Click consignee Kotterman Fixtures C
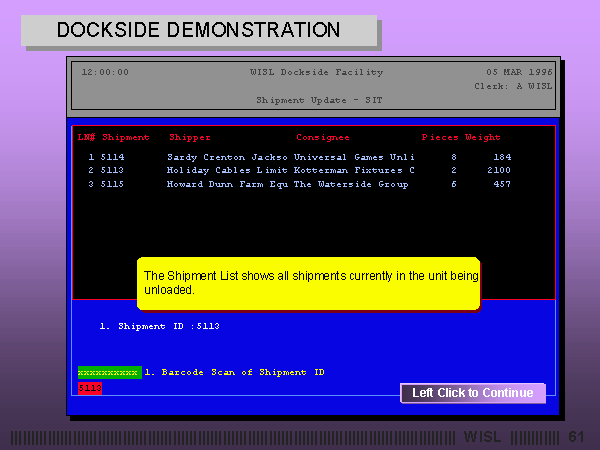The height and width of the screenshot is (450, 600). pos(354,170)
